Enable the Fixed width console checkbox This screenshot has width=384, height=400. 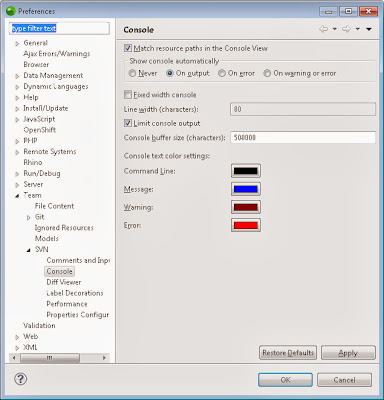[x=128, y=95]
